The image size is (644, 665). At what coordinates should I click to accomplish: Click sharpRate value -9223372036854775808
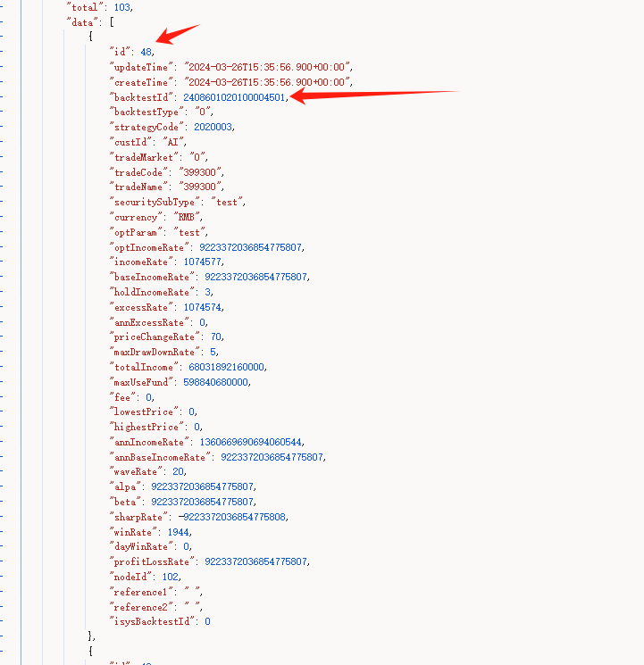click(x=232, y=517)
